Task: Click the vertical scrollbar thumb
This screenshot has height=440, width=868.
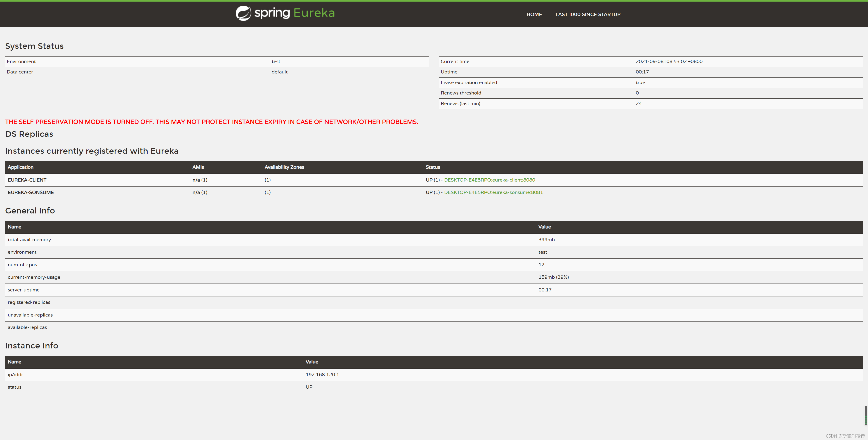Action: (865, 415)
